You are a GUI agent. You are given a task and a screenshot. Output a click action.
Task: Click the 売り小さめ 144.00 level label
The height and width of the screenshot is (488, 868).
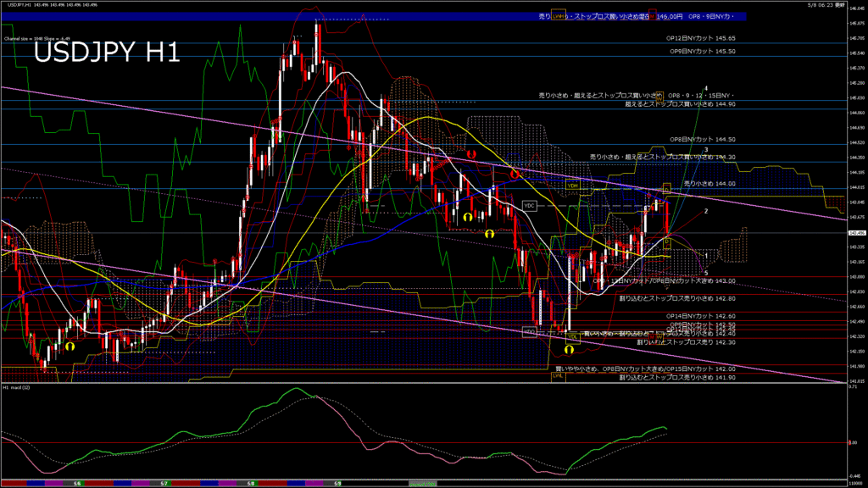(x=709, y=183)
